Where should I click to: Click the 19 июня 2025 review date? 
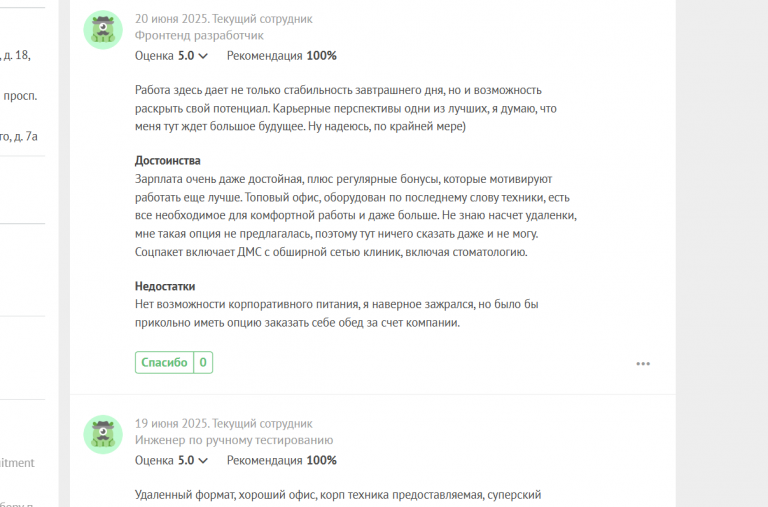(171, 423)
